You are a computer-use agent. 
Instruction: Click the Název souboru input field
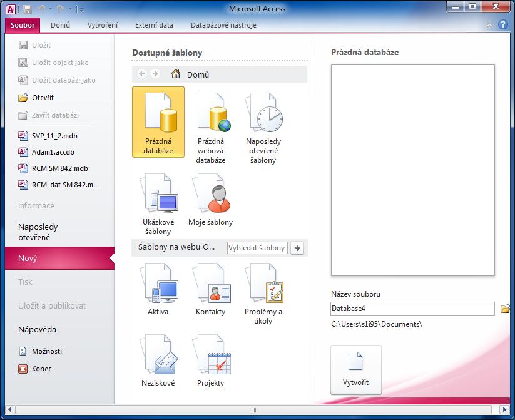pos(413,309)
